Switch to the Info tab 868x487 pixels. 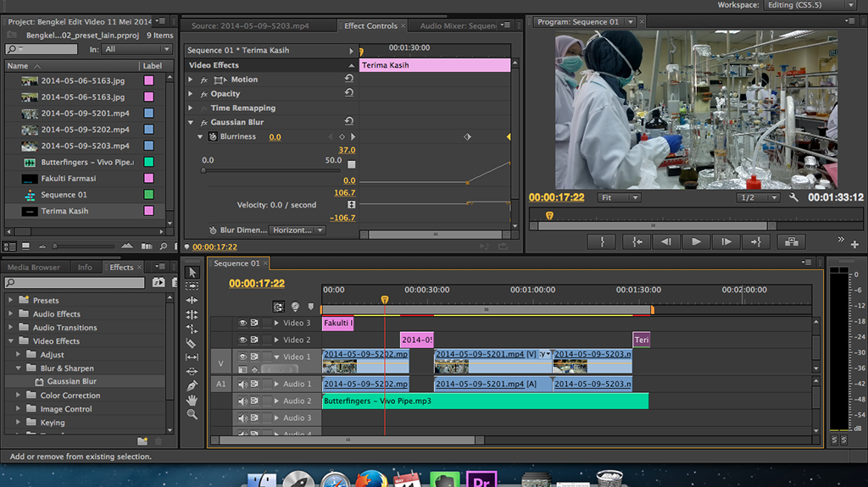click(85, 268)
